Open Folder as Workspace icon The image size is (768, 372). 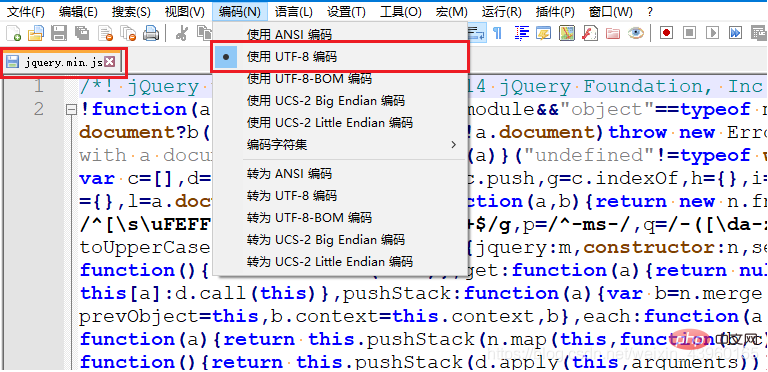click(x=613, y=33)
